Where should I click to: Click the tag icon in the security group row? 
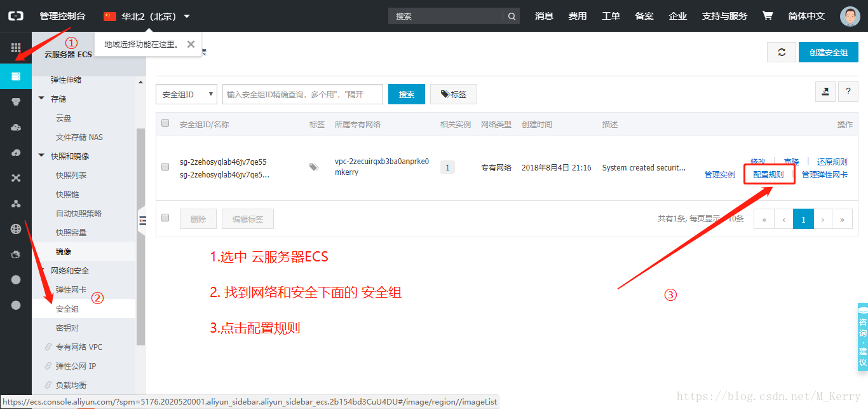click(x=314, y=167)
